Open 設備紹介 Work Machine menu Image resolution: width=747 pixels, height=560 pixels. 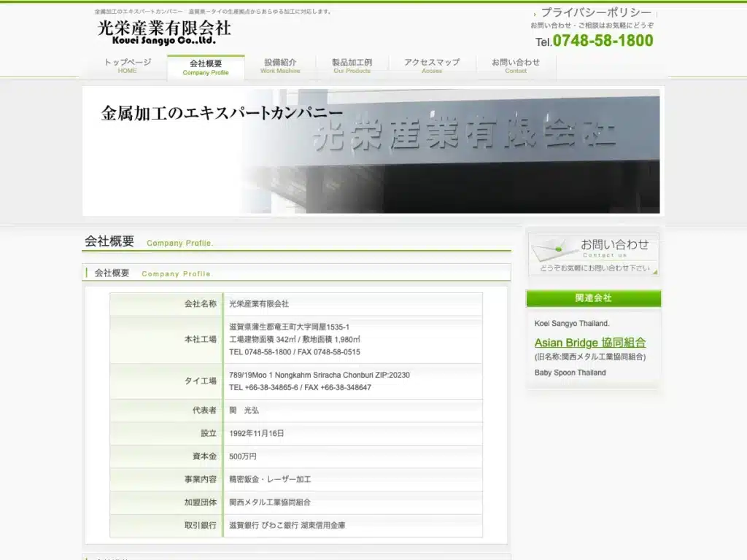pos(280,66)
